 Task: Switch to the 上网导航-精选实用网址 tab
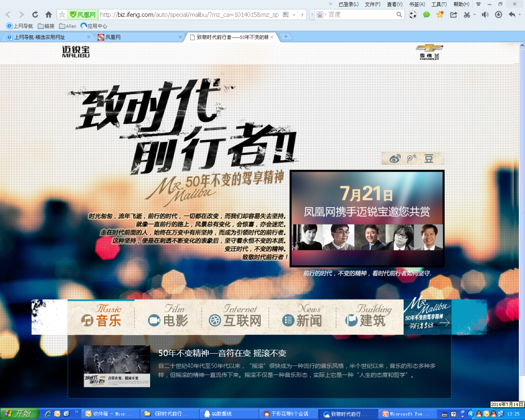[47, 37]
